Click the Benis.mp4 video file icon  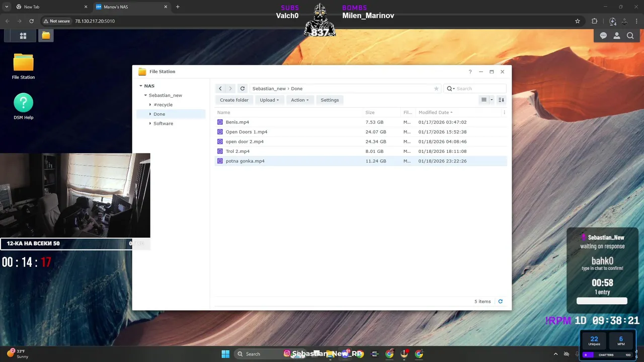pos(220,122)
